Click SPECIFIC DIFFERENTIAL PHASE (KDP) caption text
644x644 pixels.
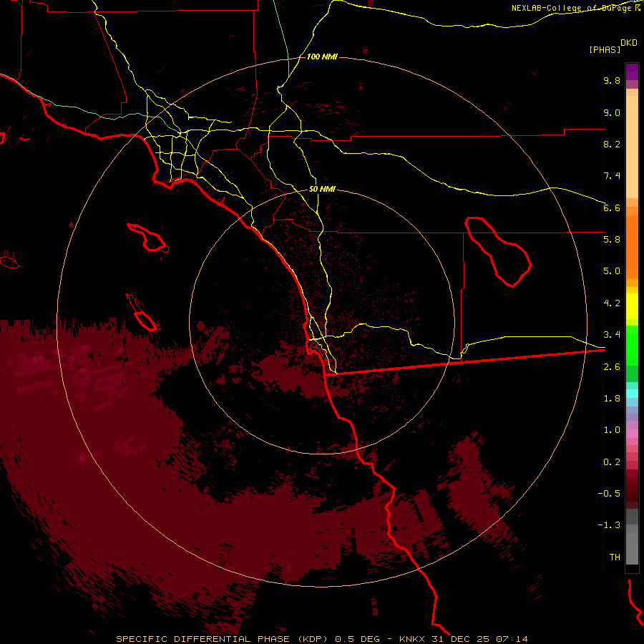222,639
